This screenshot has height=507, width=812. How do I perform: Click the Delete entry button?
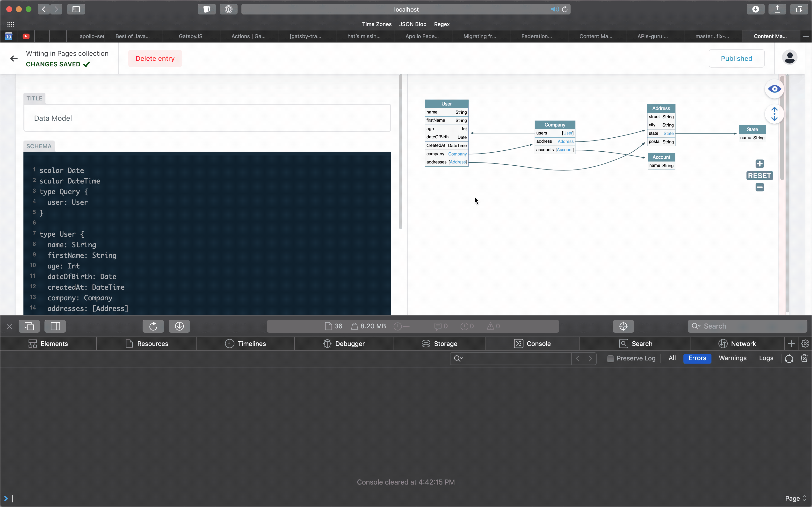[x=155, y=58]
